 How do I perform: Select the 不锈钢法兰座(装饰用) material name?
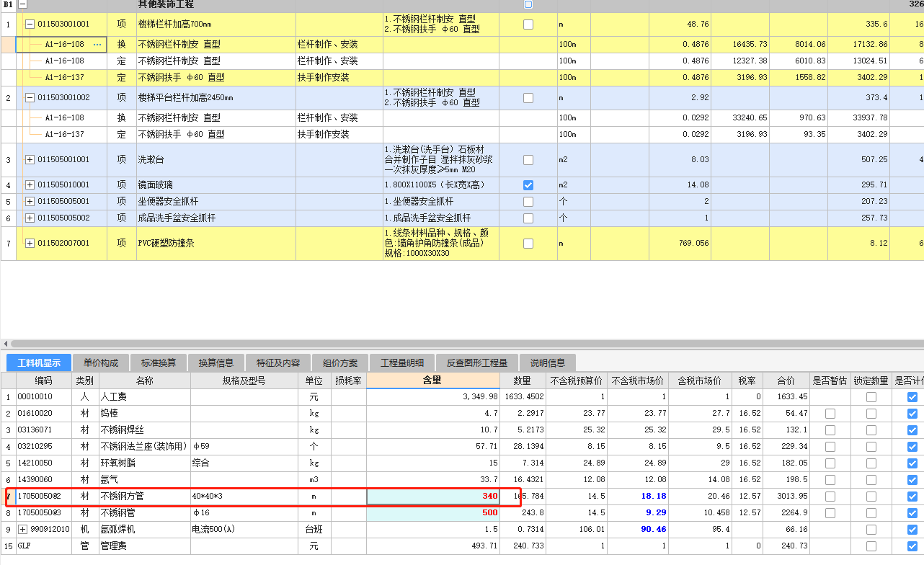click(145, 447)
